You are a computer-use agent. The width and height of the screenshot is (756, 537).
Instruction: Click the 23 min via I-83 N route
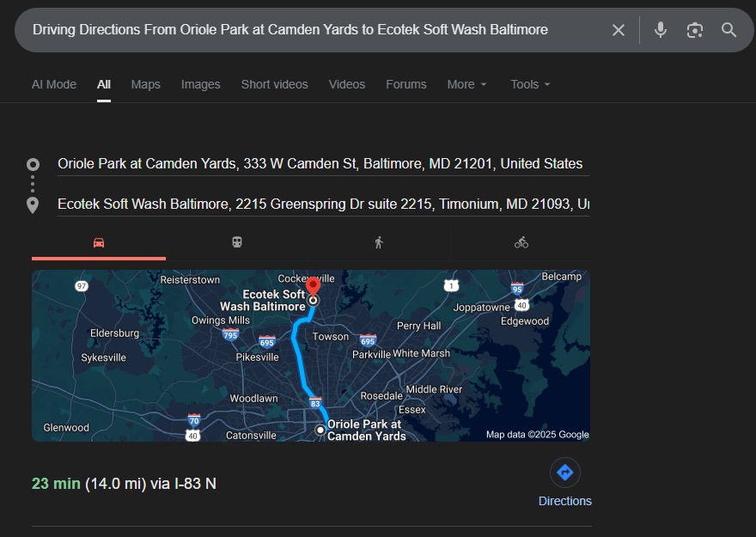[124, 484]
